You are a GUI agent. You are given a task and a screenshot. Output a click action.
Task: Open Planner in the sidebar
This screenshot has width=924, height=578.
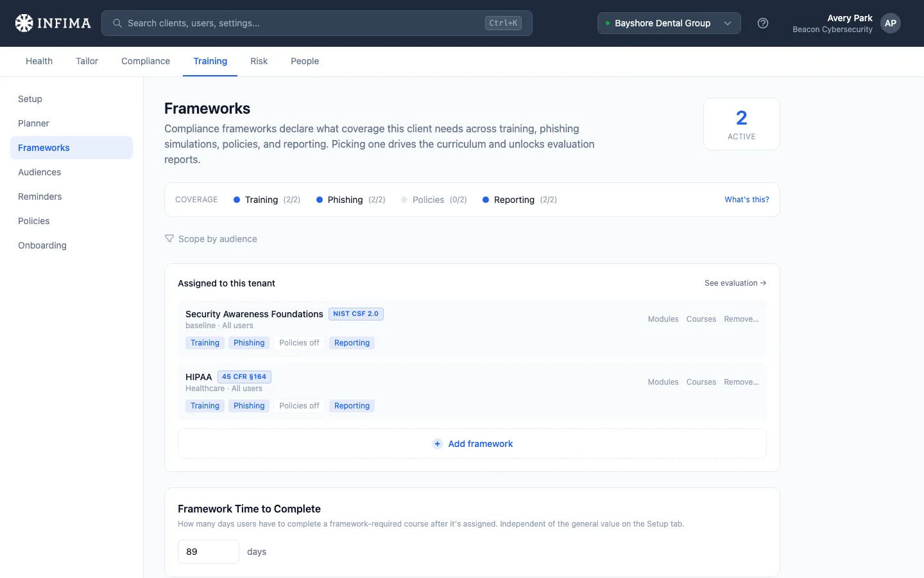[x=71, y=123]
